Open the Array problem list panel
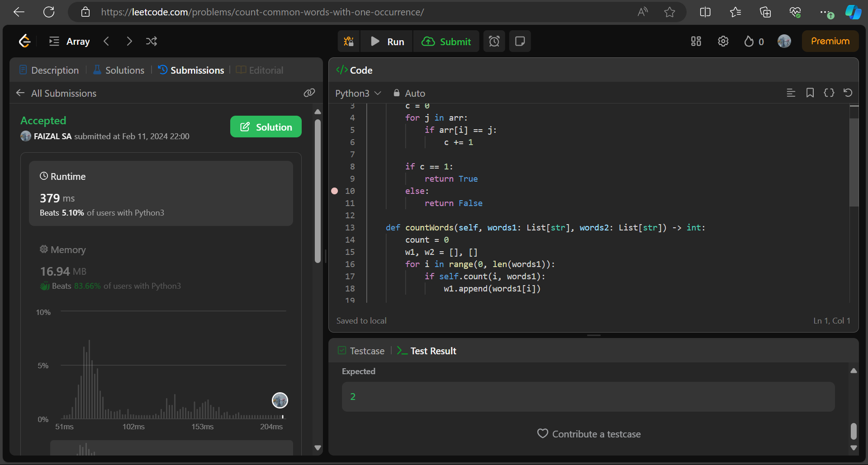Viewport: 868px width, 465px height. pos(70,42)
